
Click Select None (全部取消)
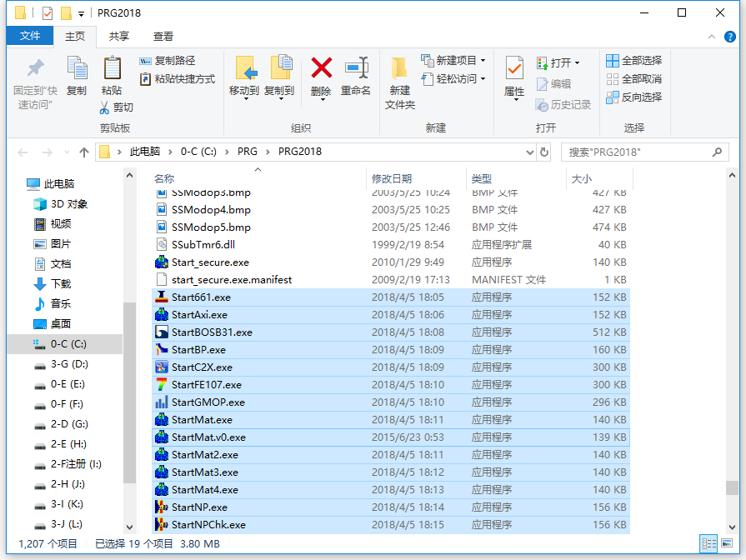[x=634, y=79]
